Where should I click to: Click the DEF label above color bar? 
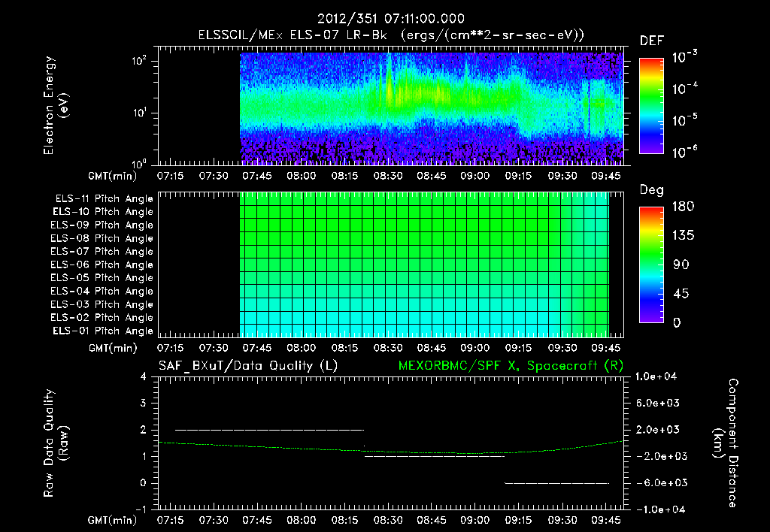[652, 41]
